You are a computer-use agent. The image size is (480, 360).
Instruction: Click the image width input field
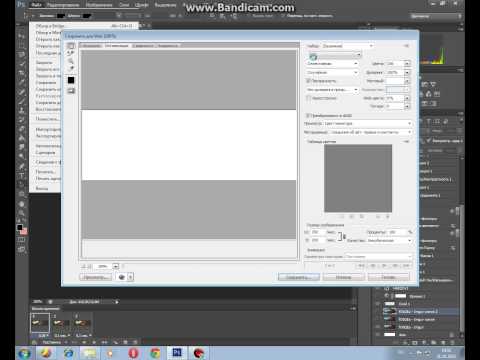pyautogui.click(x=318, y=232)
